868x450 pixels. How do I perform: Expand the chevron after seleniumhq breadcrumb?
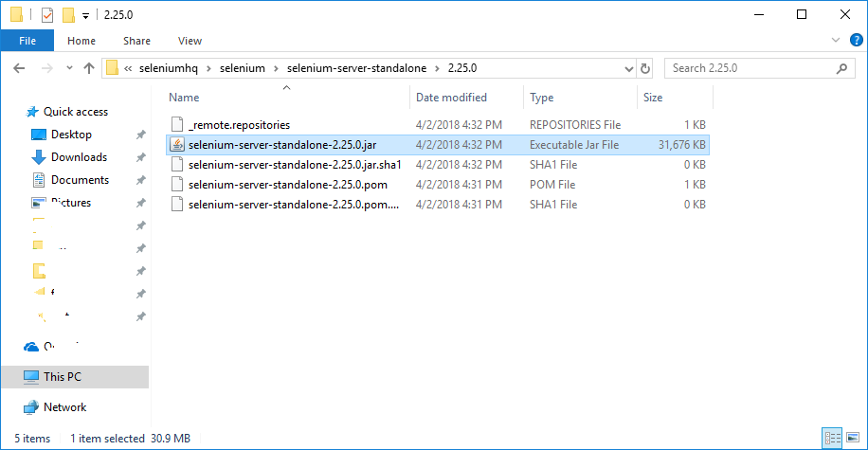[208, 68]
